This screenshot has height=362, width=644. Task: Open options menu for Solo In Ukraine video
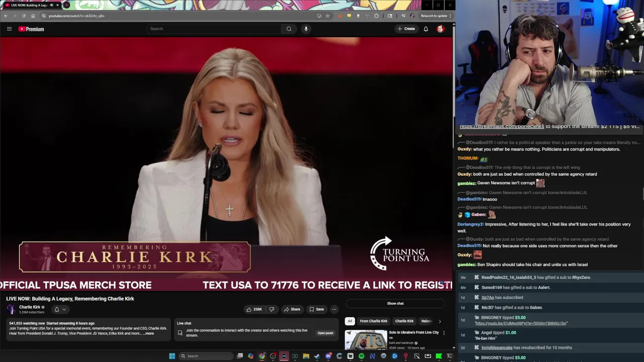click(444, 333)
